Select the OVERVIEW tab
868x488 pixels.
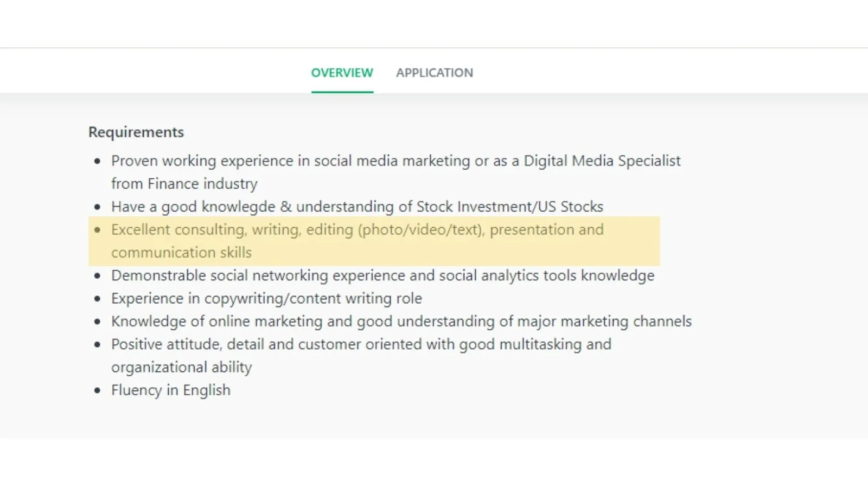click(342, 73)
